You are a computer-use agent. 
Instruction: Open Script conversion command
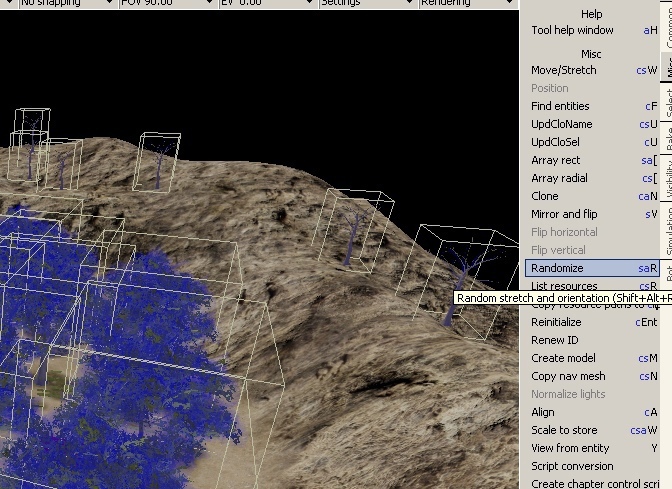tap(593, 466)
